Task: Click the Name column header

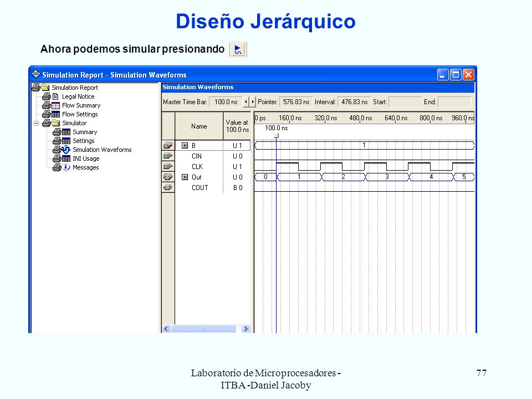Action: click(199, 126)
